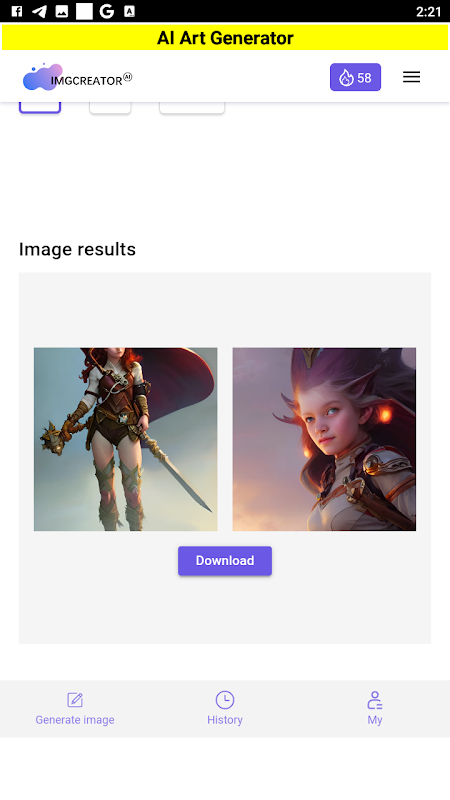Viewport: 450px width, 800px height.
Task: Tap the Generate image pencil icon
Action: tap(75, 700)
